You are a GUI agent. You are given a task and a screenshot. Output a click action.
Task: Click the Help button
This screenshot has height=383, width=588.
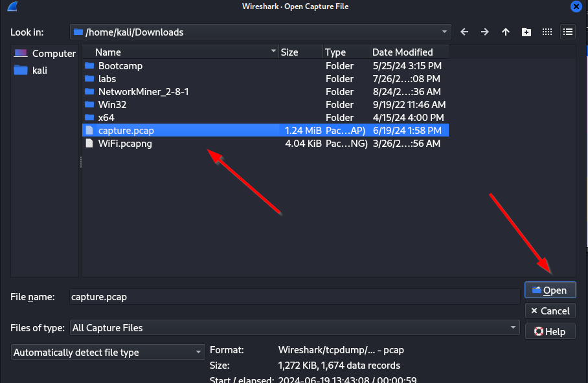pyautogui.click(x=550, y=332)
